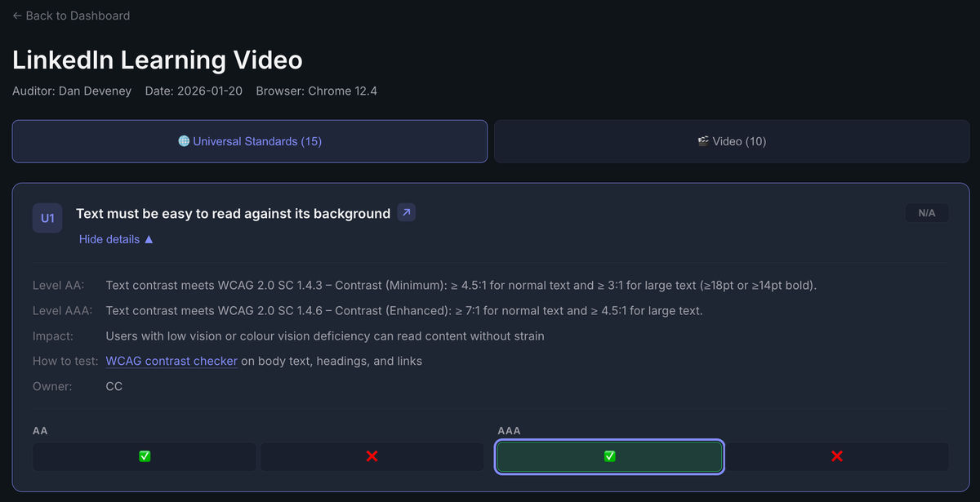Click the Browser: Chrome 12.4 label
This screenshot has width=980, height=502.
tap(317, 91)
